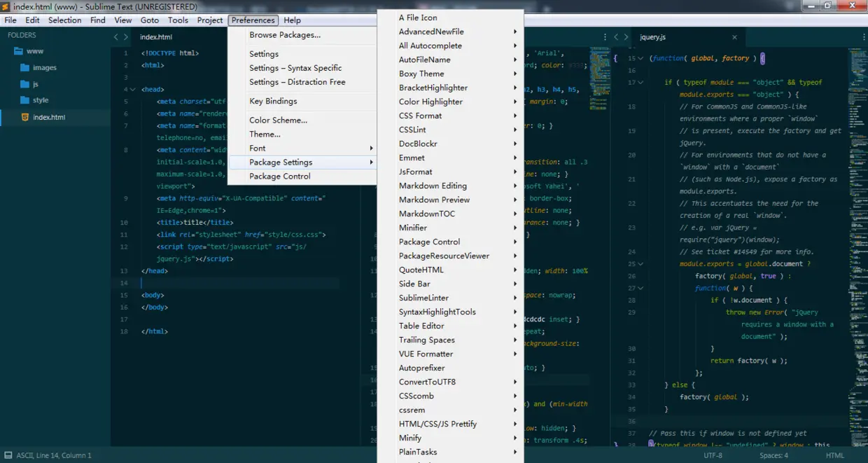
Task: Open the View menu
Action: coord(123,20)
